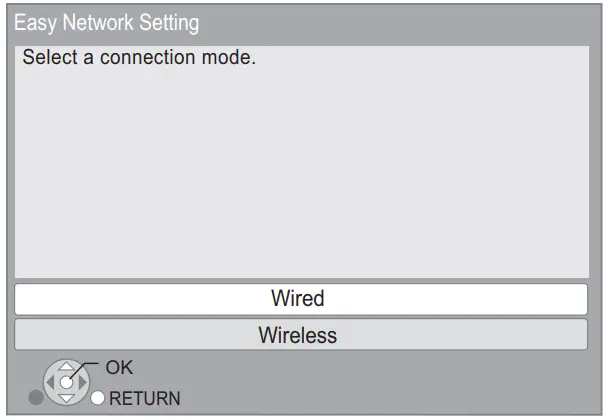
Task: Click the 'Select a connection mode.' prompt text
Action: pyautogui.click(x=140, y=58)
